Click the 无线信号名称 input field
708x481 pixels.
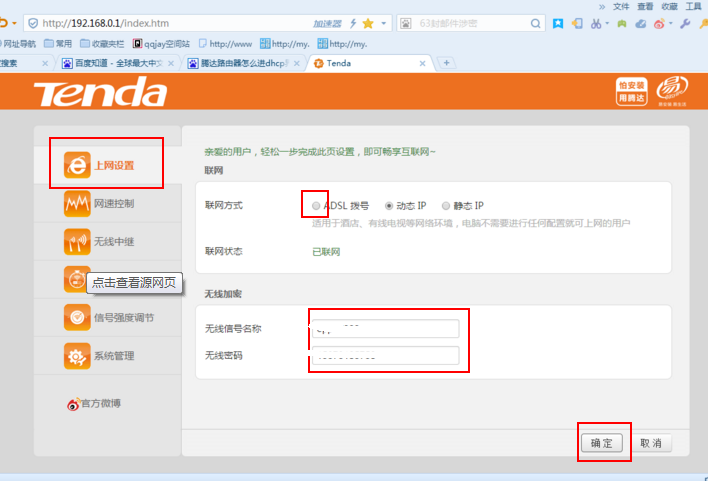(386, 329)
